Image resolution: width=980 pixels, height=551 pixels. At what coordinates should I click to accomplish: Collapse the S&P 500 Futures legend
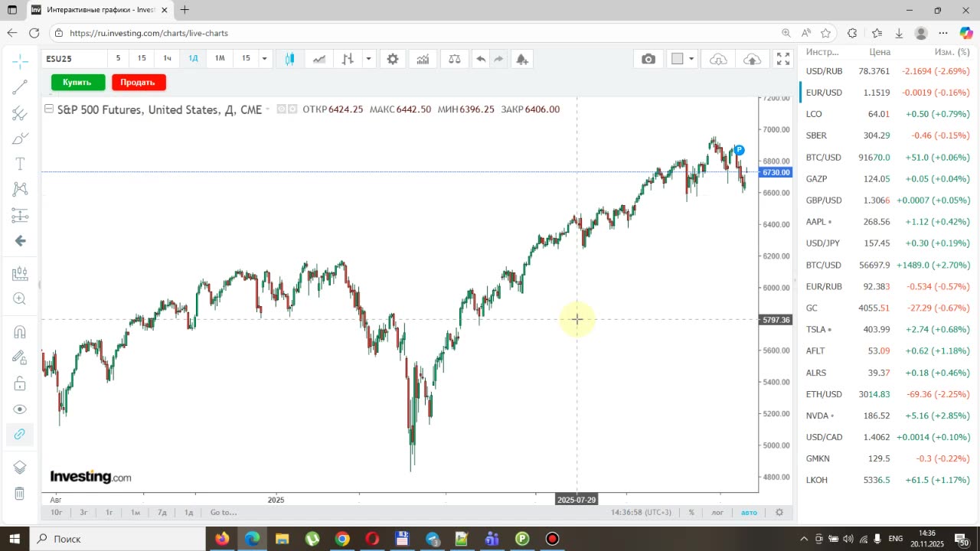tap(49, 109)
